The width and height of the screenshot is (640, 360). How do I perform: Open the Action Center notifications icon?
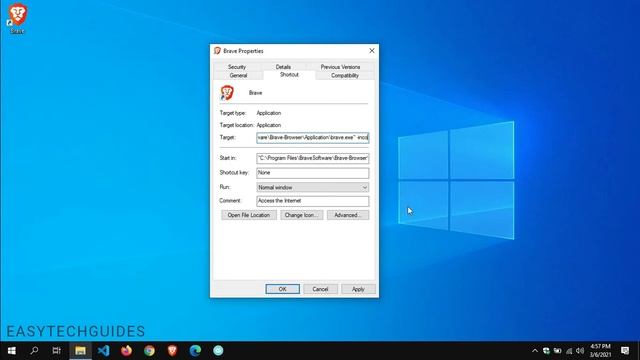tap(625, 351)
